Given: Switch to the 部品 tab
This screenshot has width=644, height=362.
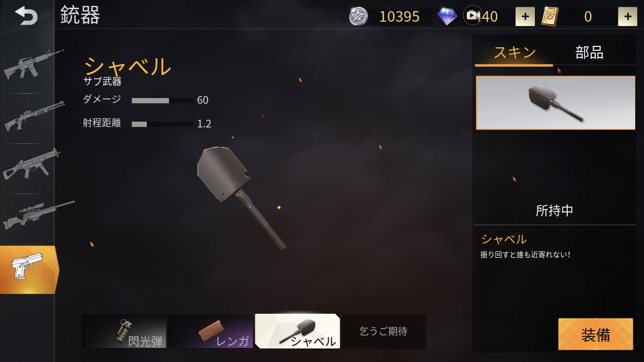Looking at the screenshot, I should click(x=589, y=52).
